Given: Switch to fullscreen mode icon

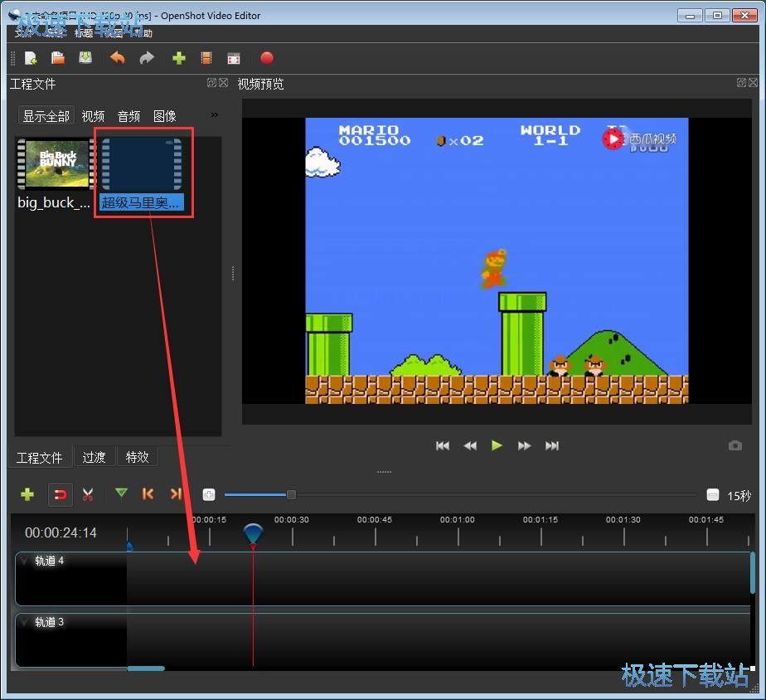Looking at the screenshot, I should coord(234,59).
